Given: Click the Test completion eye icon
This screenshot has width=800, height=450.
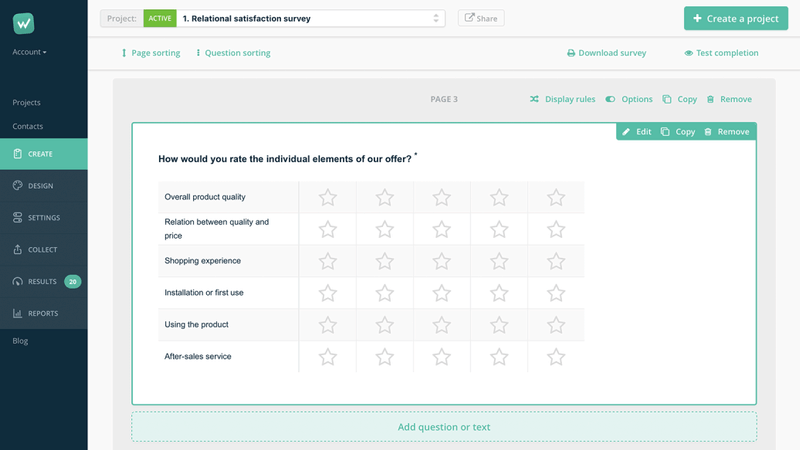Looking at the screenshot, I should click(x=688, y=53).
